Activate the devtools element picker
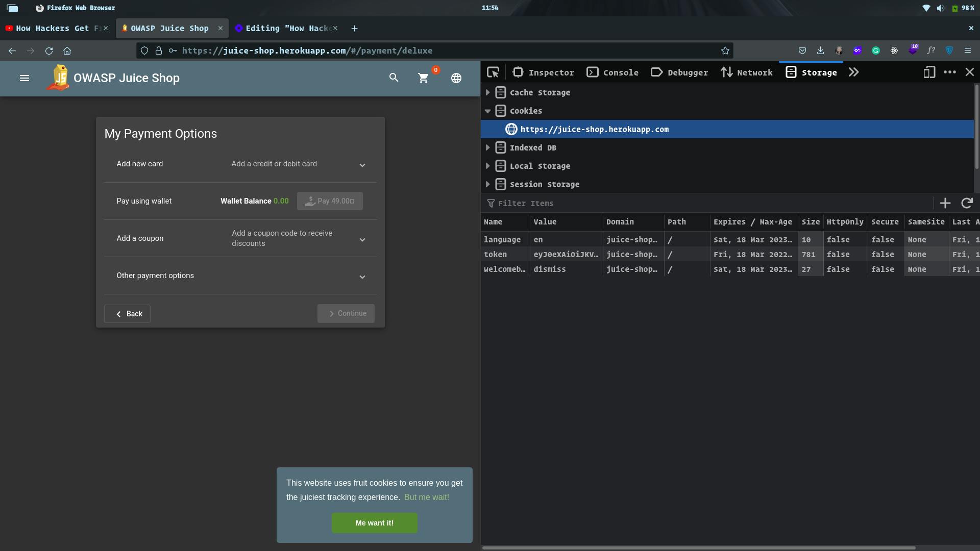The image size is (980, 551). [x=493, y=72]
